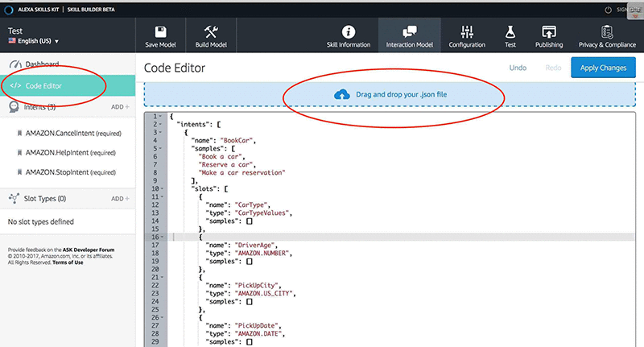
Task: Click the drag and drop .json file zone
Action: coord(390,94)
